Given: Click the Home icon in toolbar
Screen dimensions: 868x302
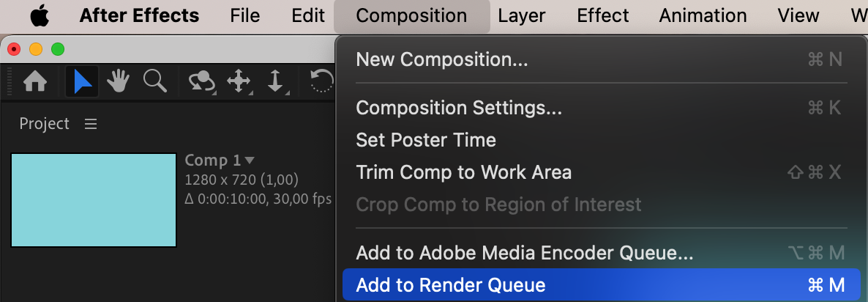Looking at the screenshot, I should click(x=36, y=81).
